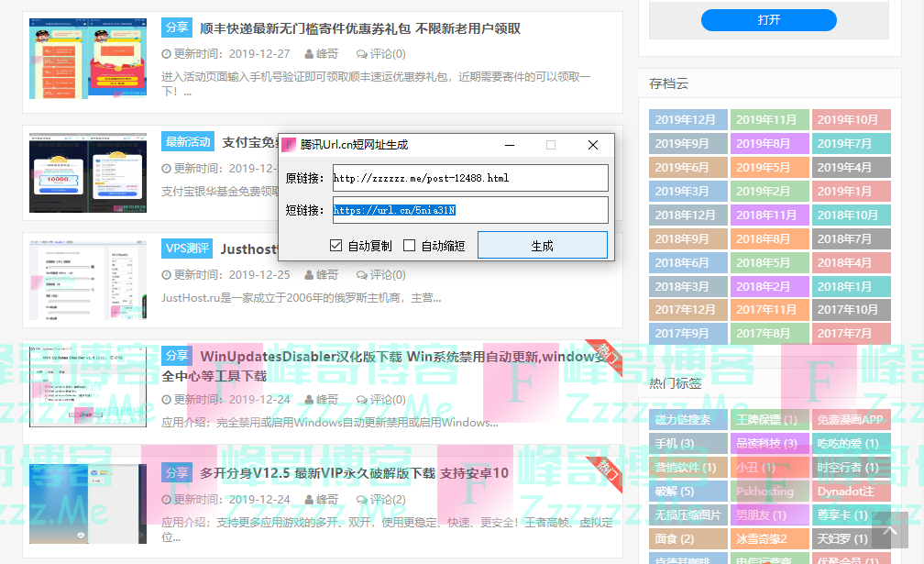Open the 2017年10月 archive
The height and width of the screenshot is (564, 924).
click(851, 309)
